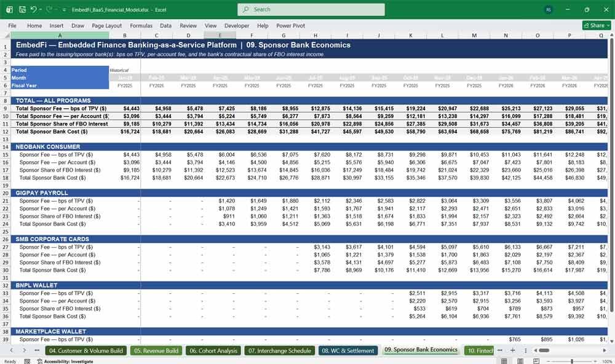This screenshot has height=364, width=615.
Task: Switch to '05. Revenue Build' sheet
Action: [156, 350]
